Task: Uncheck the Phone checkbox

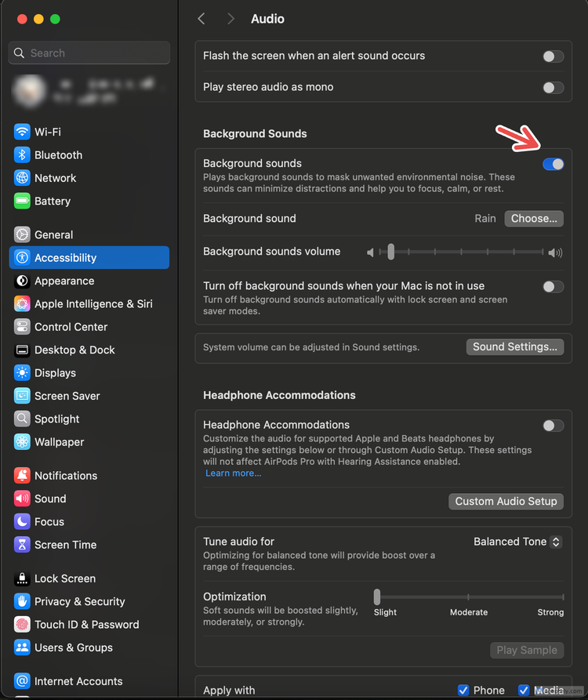Action: coord(463,690)
